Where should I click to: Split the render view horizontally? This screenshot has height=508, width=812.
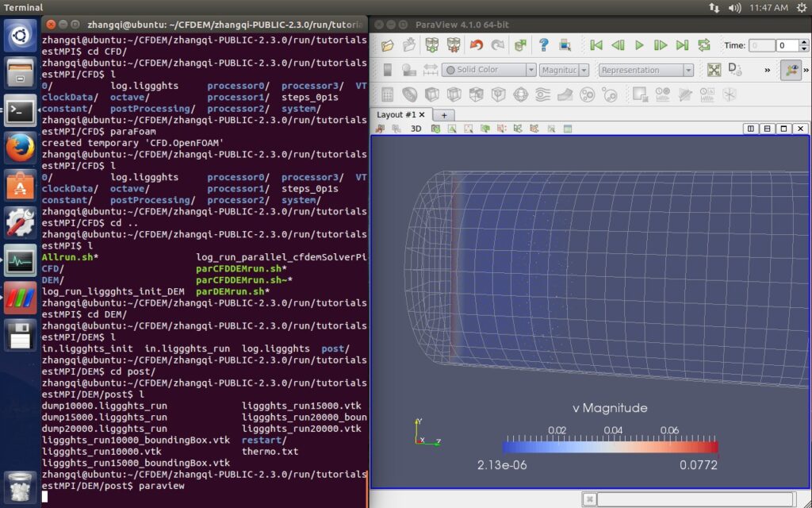pos(751,128)
